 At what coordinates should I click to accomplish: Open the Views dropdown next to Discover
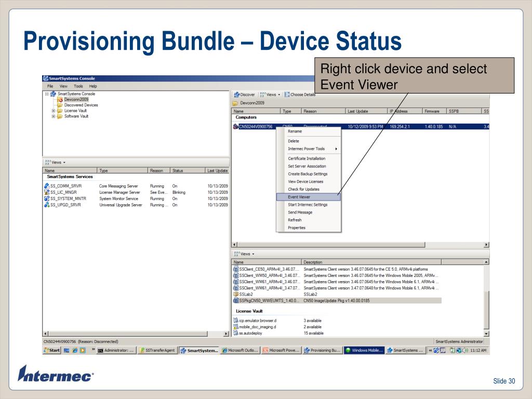[270, 95]
